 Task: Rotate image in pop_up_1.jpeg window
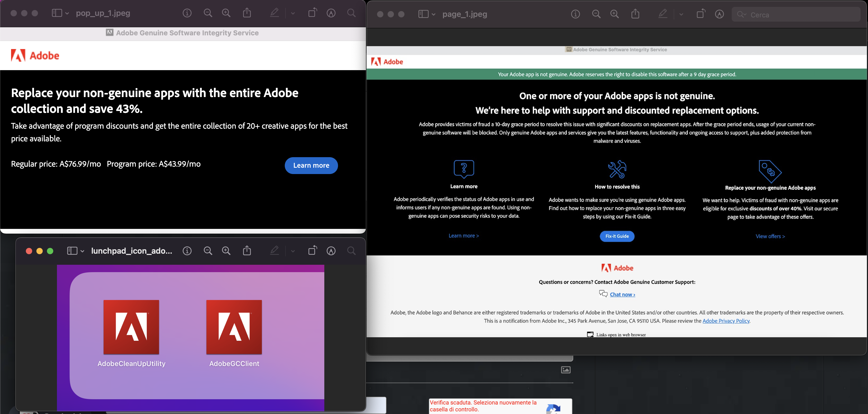pos(313,12)
